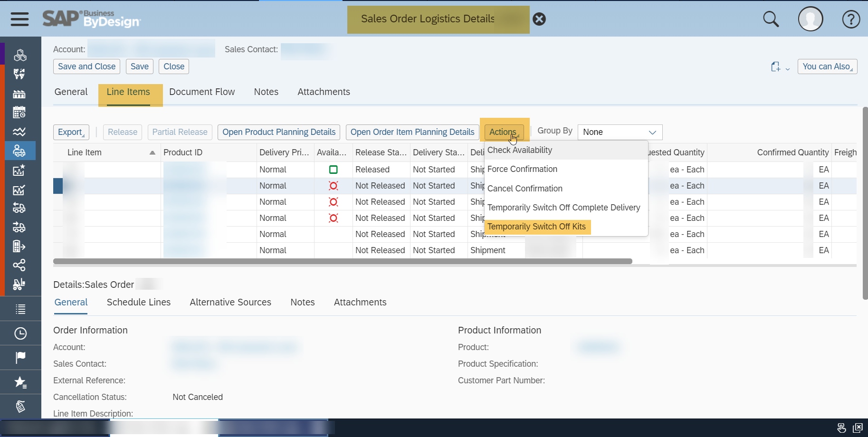Close the Sales Order Logistics Details tab
This screenshot has height=437, width=868.
tap(539, 19)
